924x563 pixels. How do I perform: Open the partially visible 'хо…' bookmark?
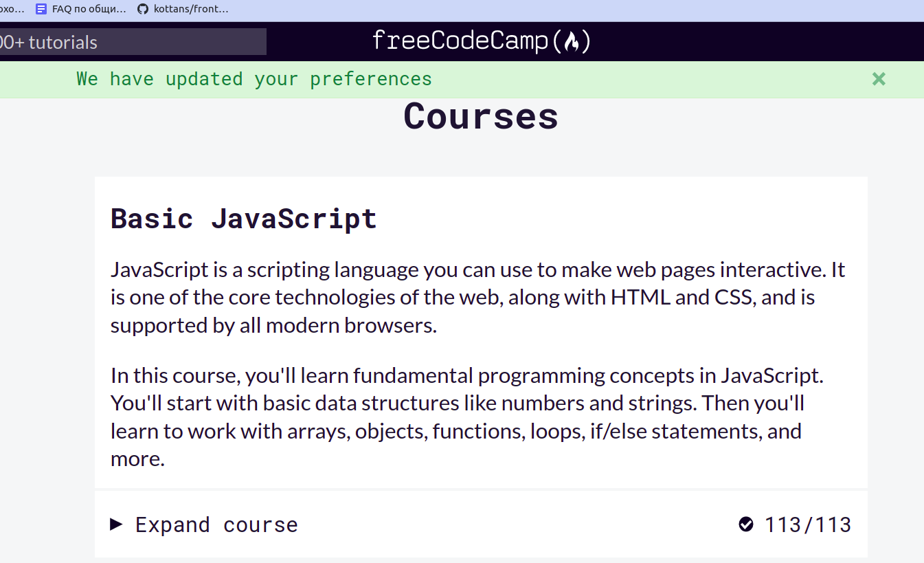pos(12,9)
